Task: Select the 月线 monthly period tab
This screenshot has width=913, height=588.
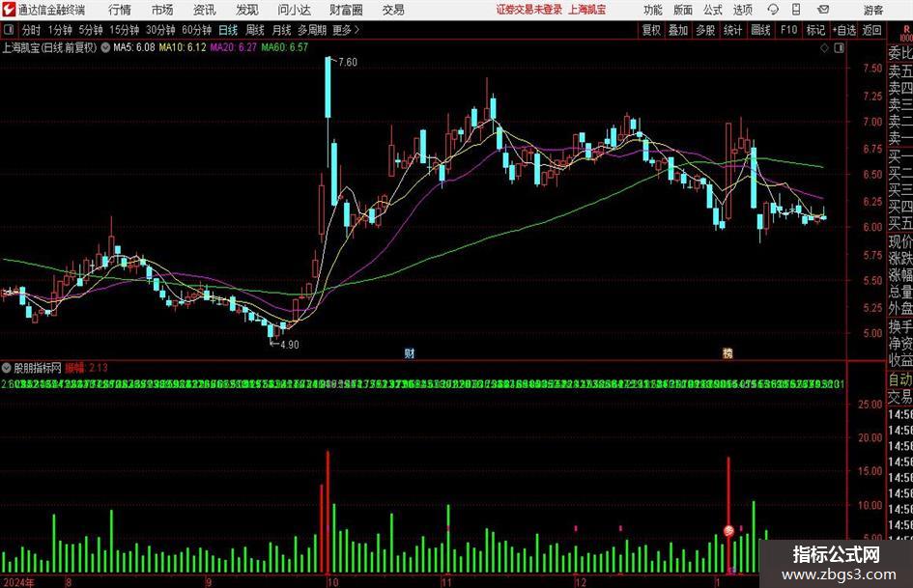Action: (x=282, y=30)
